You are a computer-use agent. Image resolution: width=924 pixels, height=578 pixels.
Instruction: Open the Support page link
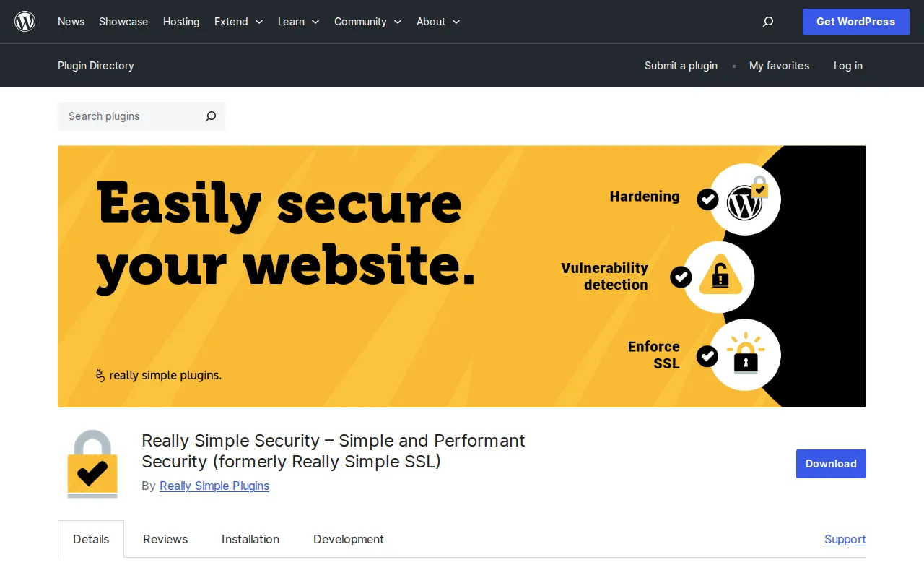(x=845, y=539)
